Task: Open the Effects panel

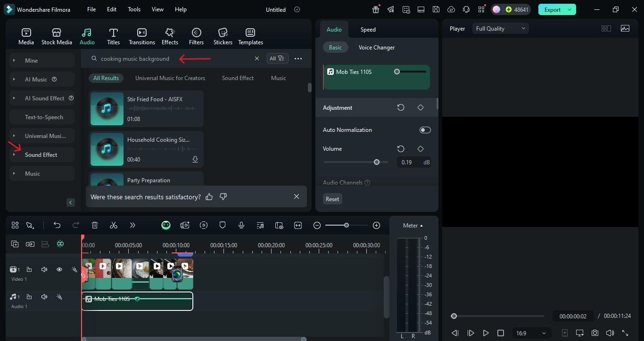Action: tap(170, 36)
